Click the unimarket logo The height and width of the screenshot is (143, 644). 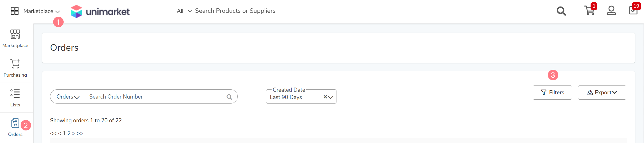pyautogui.click(x=100, y=11)
